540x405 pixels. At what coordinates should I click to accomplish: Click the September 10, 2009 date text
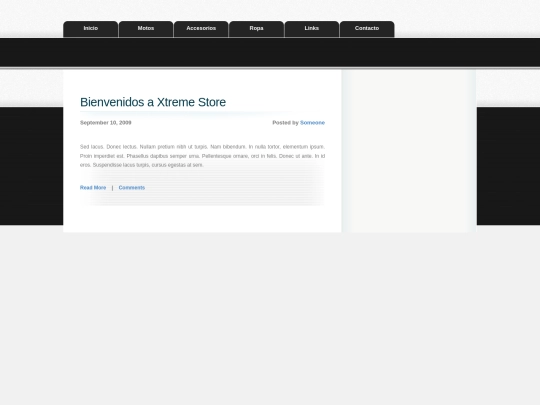tap(106, 123)
